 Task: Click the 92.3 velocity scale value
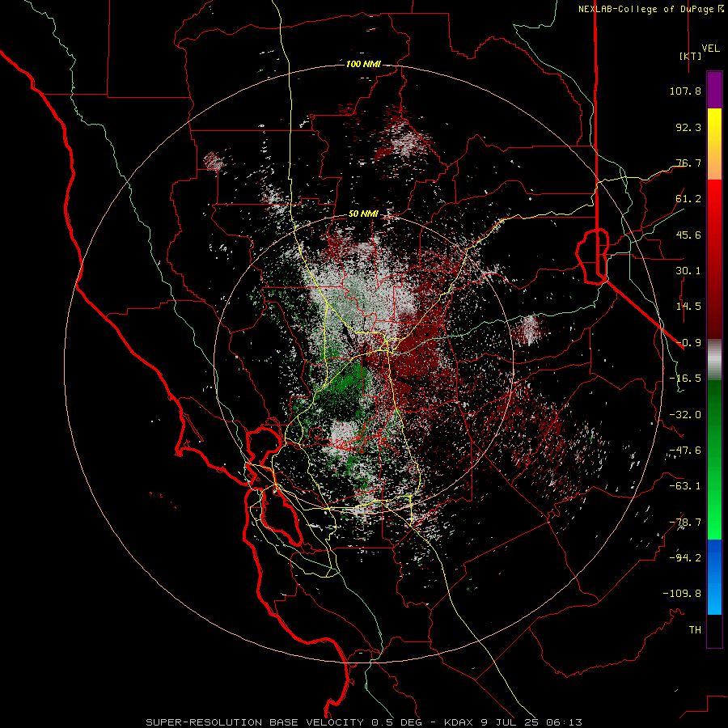coord(688,127)
